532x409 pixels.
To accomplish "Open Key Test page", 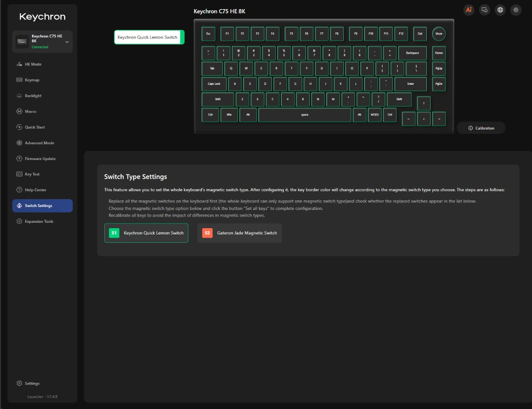I will click(x=42, y=174).
